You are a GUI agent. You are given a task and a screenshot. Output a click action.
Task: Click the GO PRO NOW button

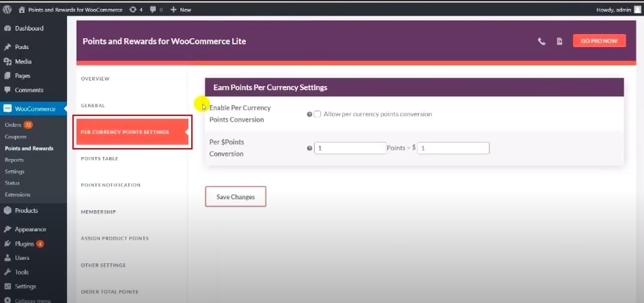(x=599, y=41)
